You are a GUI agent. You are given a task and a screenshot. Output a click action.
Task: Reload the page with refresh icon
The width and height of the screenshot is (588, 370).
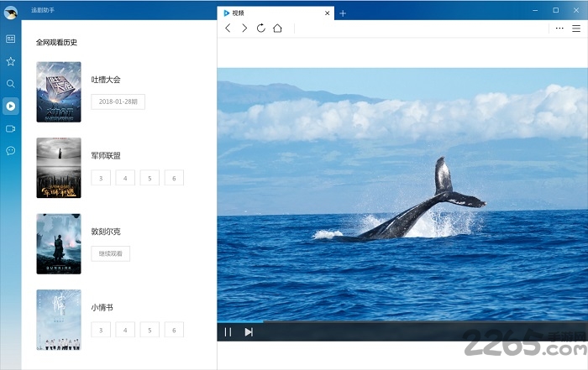(x=261, y=28)
